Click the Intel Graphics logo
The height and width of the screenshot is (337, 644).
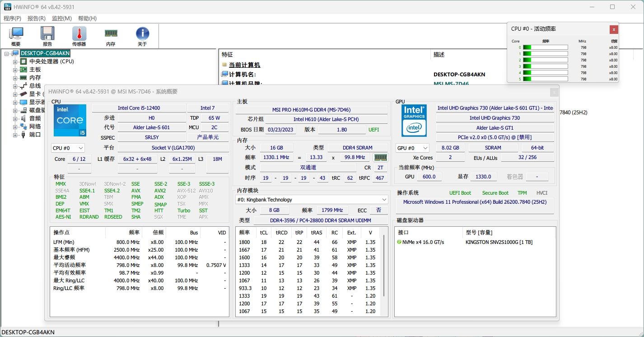(x=414, y=121)
